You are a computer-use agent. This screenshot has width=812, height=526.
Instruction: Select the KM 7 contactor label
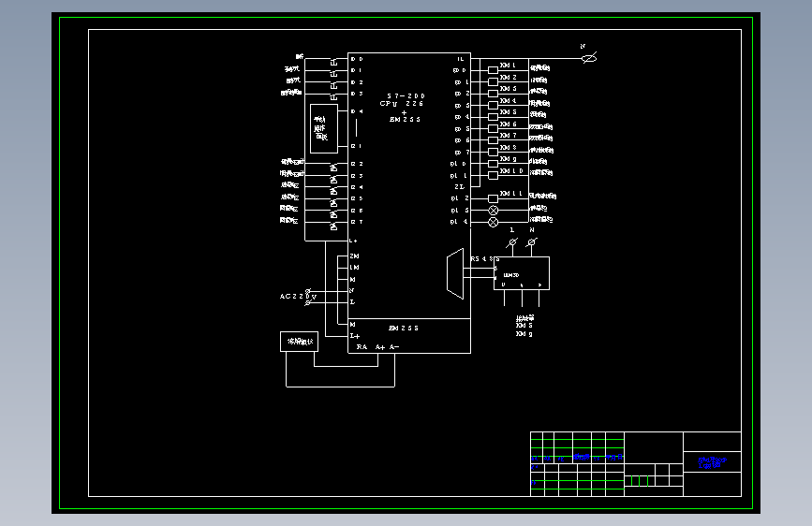pyautogui.click(x=508, y=135)
